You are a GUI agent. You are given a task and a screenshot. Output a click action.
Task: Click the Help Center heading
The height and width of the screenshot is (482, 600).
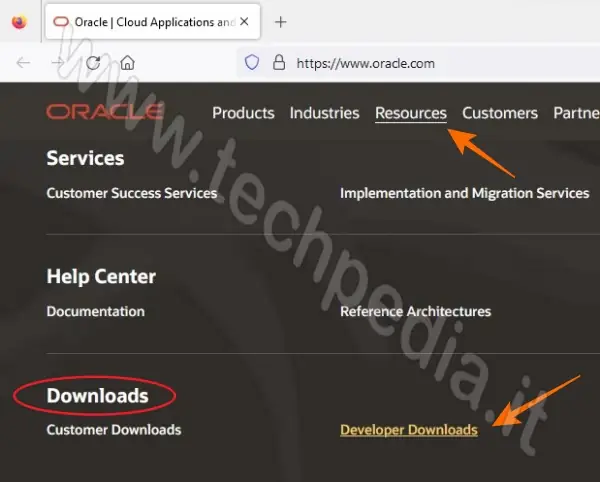(101, 276)
